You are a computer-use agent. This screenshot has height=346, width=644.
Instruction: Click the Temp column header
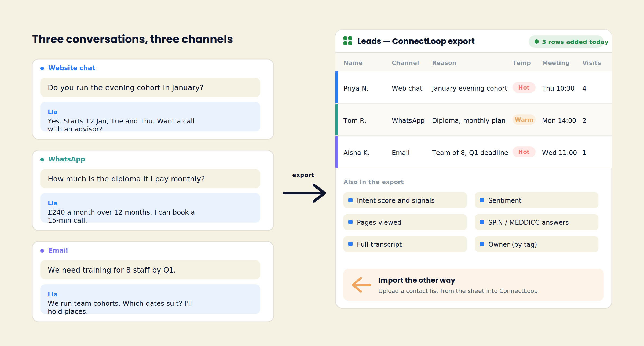click(x=522, y=63)
